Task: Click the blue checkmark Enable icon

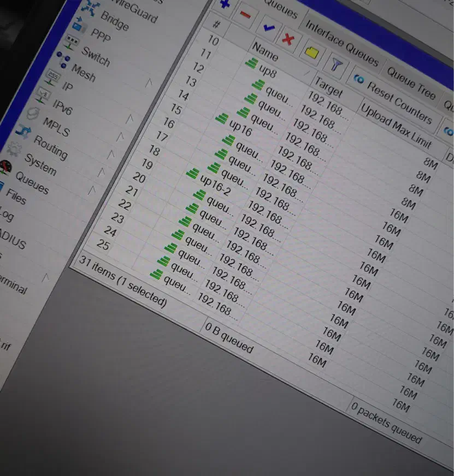Action: pos(269,28)
